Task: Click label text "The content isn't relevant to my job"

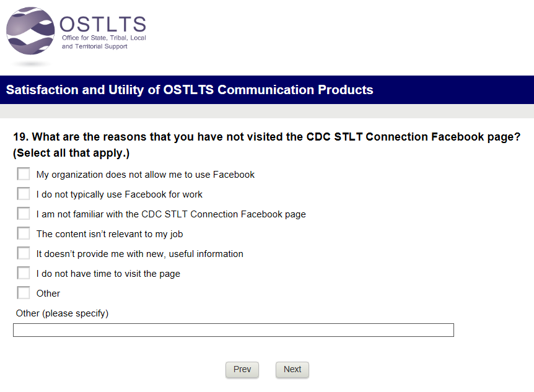Action: [x=110, y=234]
